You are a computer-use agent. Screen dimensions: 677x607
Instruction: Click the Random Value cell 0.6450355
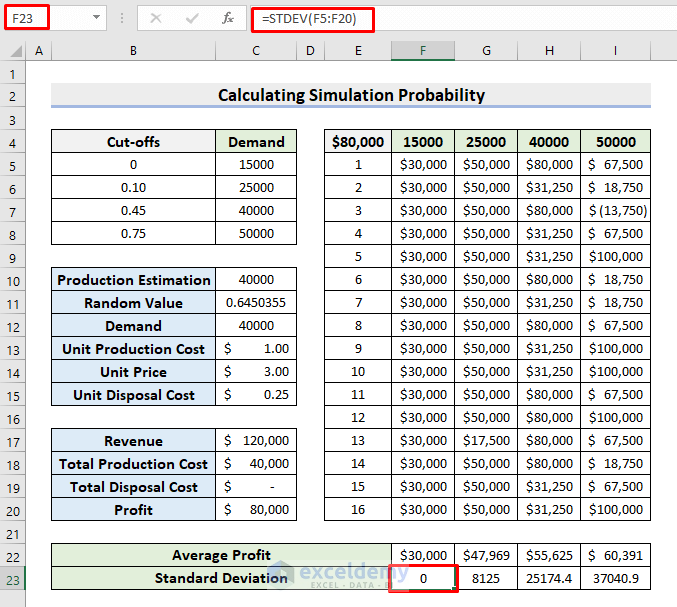(256, 303)
